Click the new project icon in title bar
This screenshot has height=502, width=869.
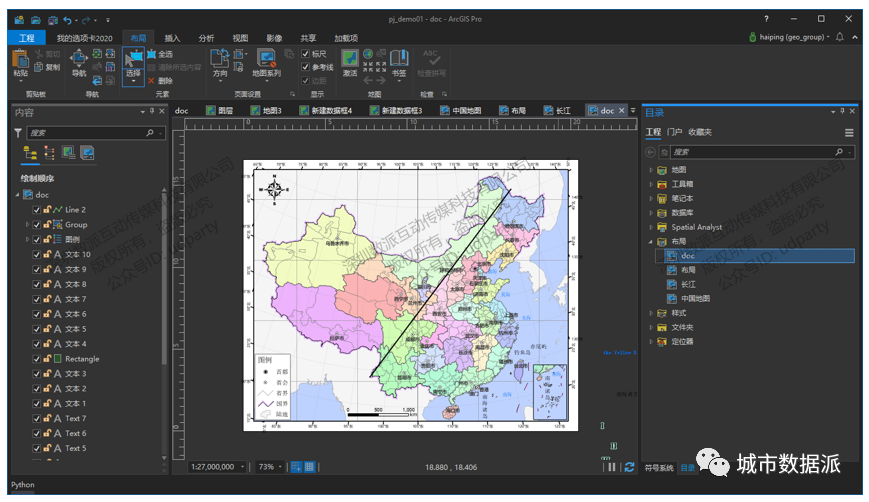(19, 20)
